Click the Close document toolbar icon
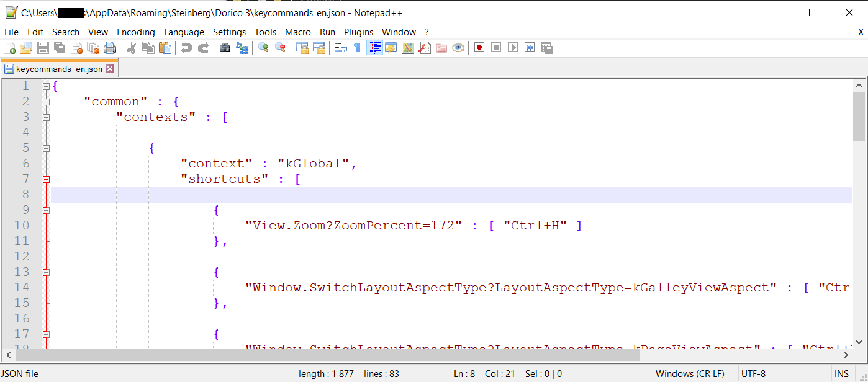Screen dimensions: 868x382 [76, 48]
